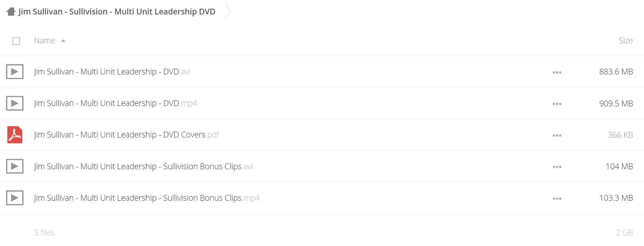Screen dimensions: 644x246
Task: Open more options for Bonus Clips.avi
Action: point(557,167)
